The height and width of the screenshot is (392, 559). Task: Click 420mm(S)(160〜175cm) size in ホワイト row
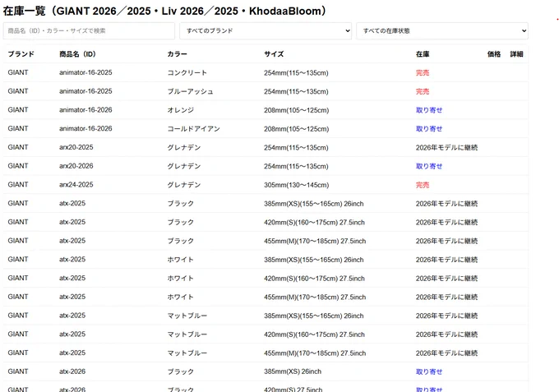point(314,279)
